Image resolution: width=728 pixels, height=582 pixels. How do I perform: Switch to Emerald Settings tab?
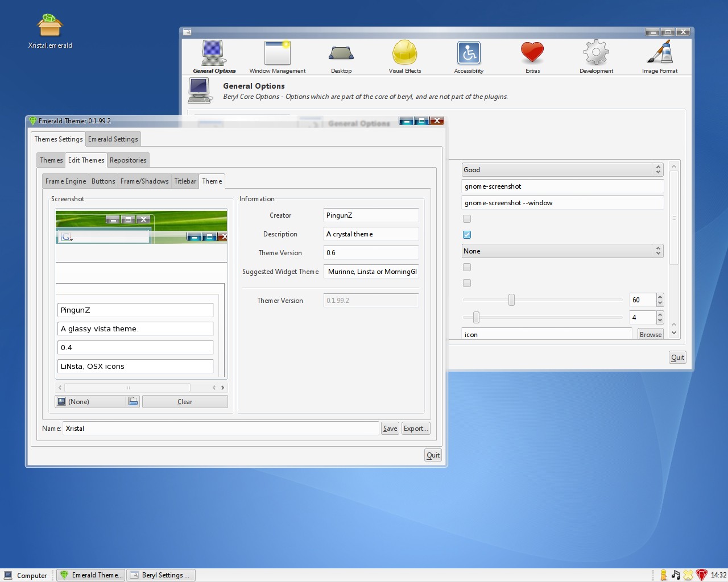coord(113,139)
